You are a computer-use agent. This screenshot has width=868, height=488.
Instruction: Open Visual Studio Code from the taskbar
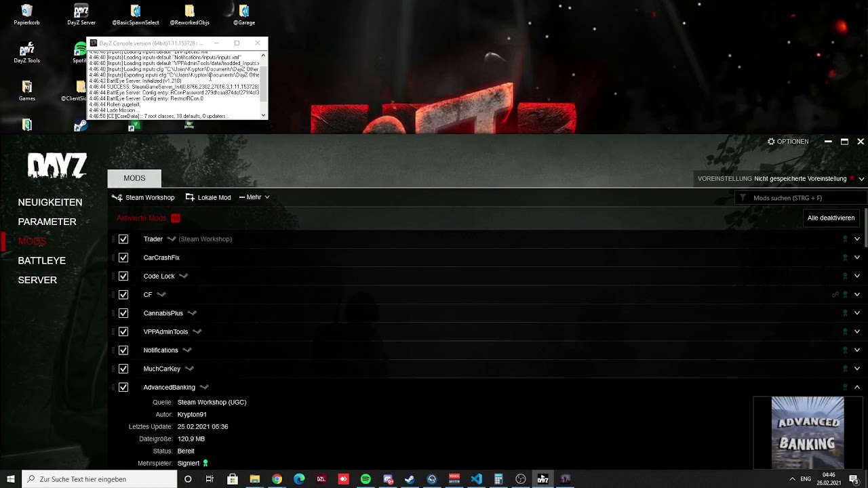pos(476,479)
